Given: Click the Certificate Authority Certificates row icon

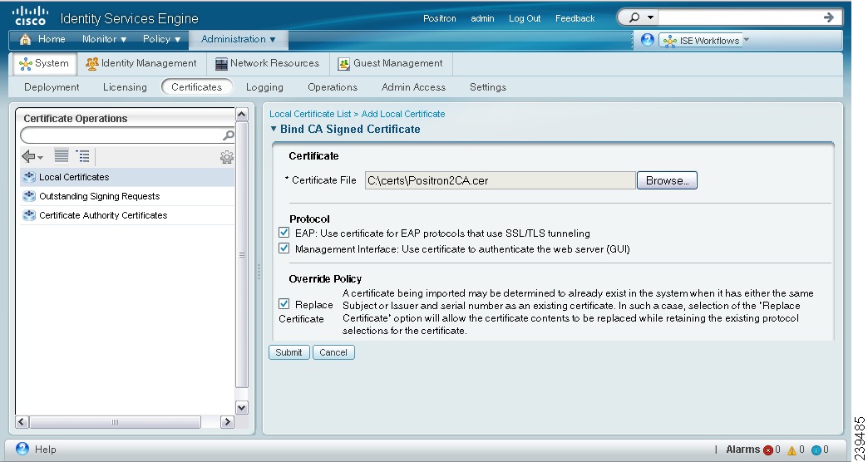Looking at the screenshot, I should [29, 215].
